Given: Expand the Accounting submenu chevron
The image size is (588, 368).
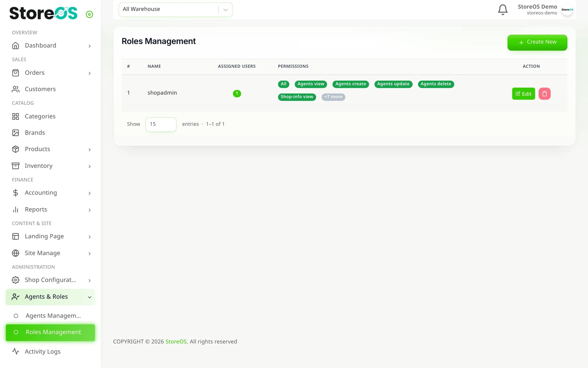Looking at the screenshot, I should (90, 193).
